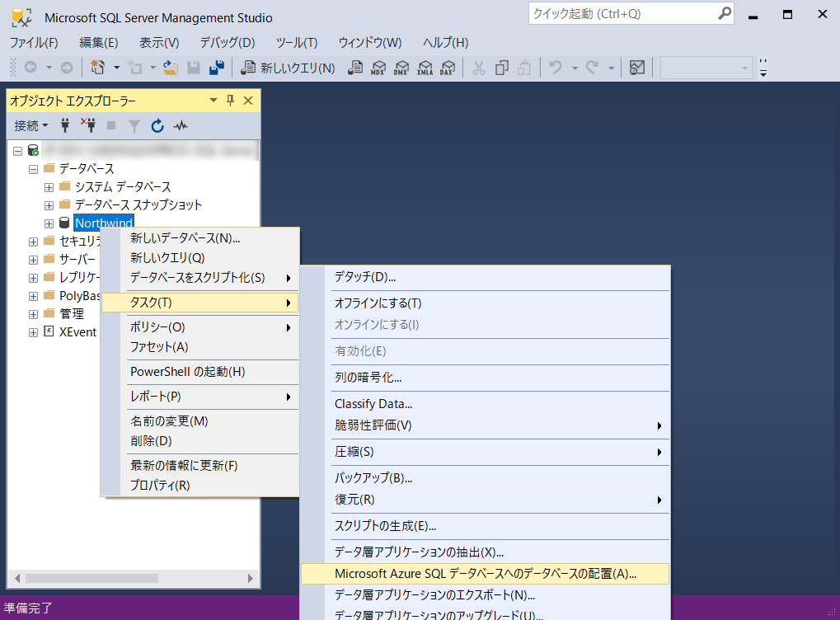Open the ポリシー(O) submenu
840x620 pixels.
(x=199, y=326)
